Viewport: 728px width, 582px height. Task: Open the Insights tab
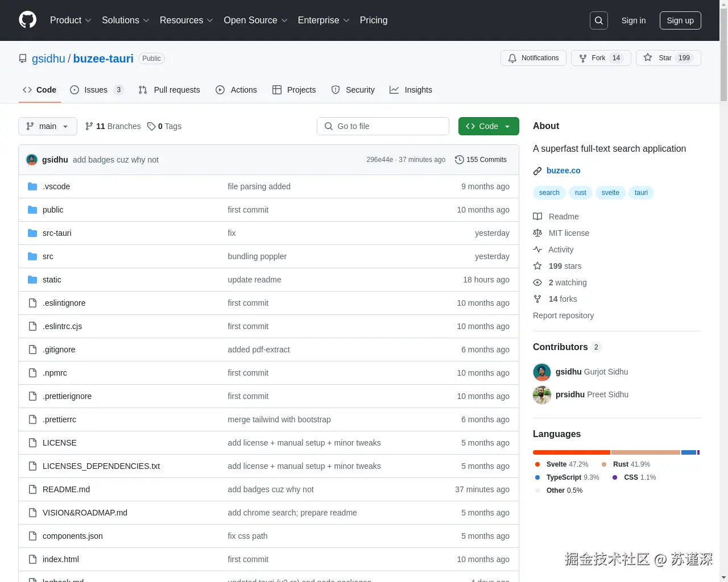pyautogui.click(x=411, y=90)
